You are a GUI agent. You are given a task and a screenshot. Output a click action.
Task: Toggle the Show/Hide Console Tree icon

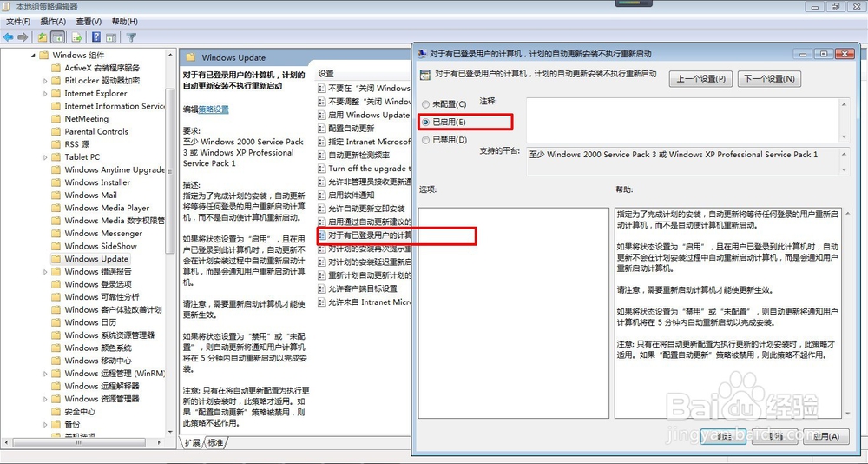click(x=57, y=37)
